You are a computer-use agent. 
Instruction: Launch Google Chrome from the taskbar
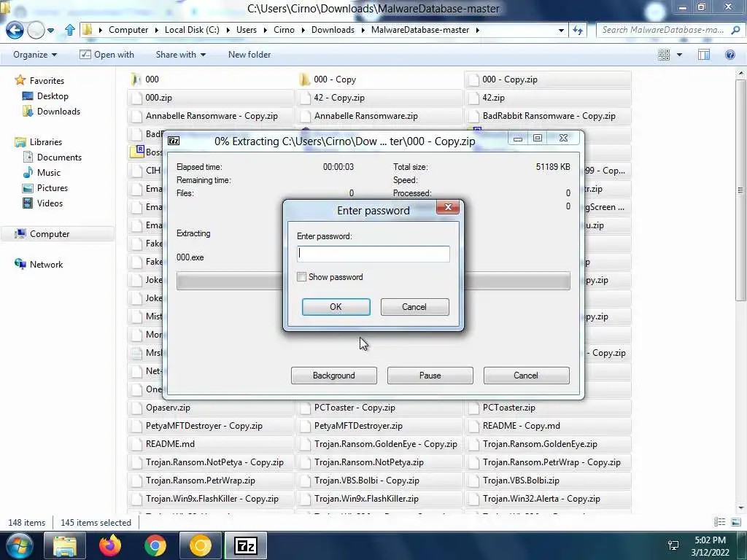pos(155,545)
